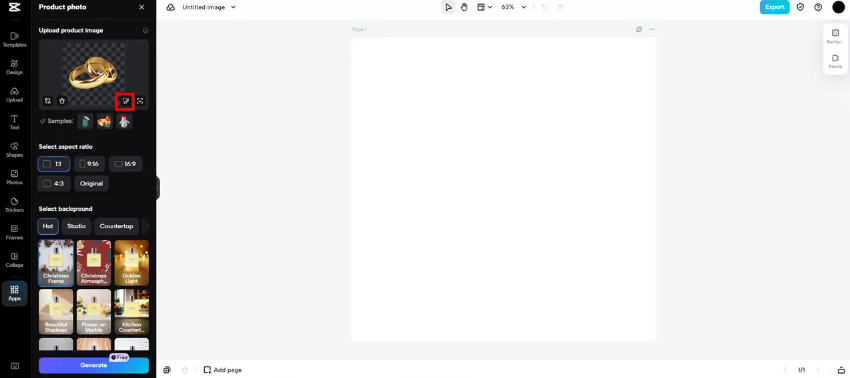850x378 pixels.
Task: Open the Collage sidebar panel
Action: point(15,260)
